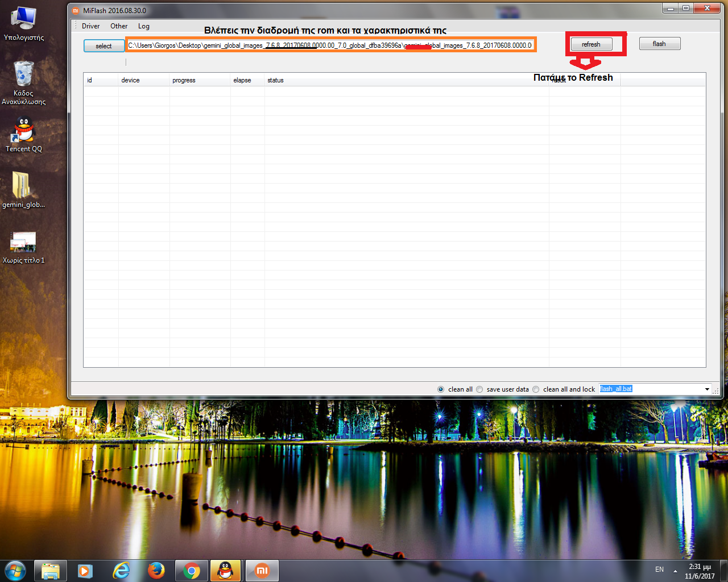The height and width of the screenshot is (582, 728).
Task: Select the clean all and lock radio option
Action: [x=564, y=389]
